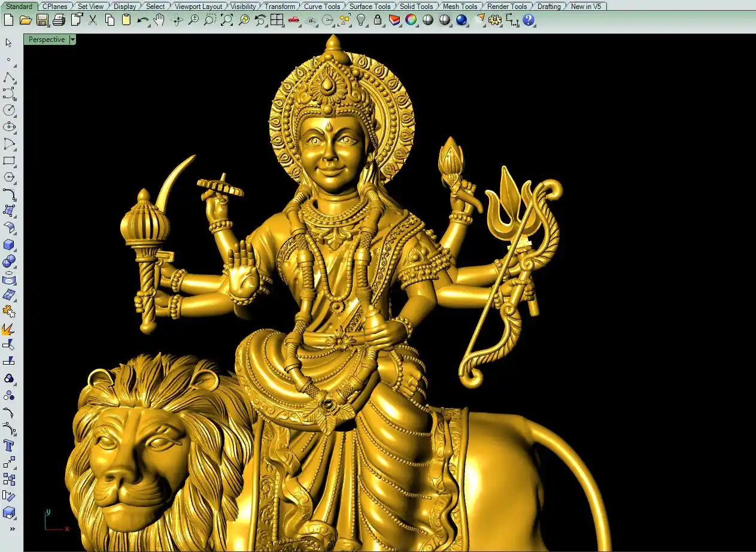Image resolution: width=756 pixels, height=552 pixels.
Task: Click the Circle drawing tool
Action: pos(9,110)
